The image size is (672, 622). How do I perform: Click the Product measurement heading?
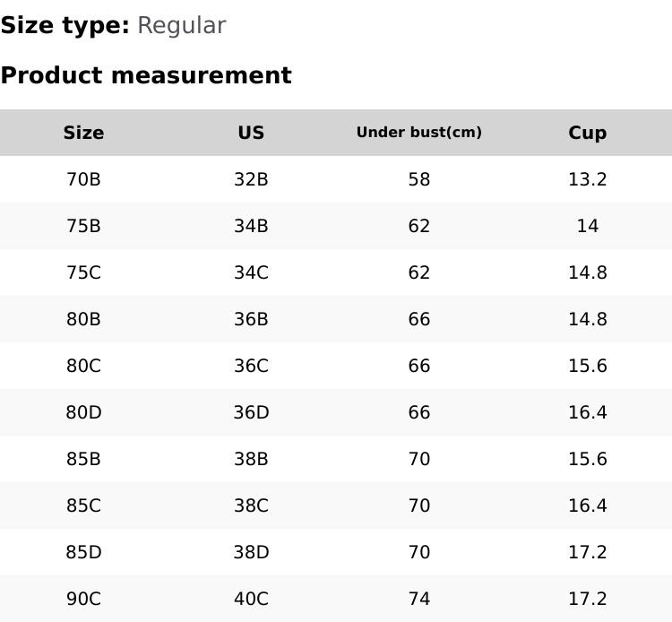[146, 75]
